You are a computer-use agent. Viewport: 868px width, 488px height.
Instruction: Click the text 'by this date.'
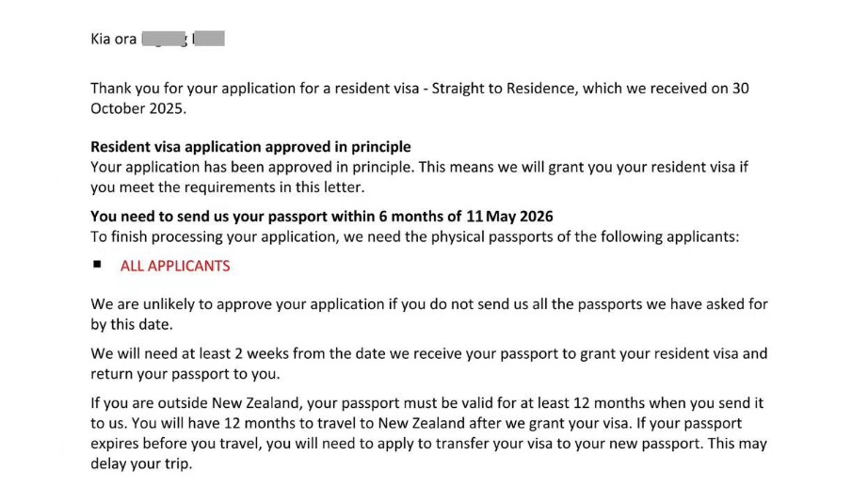click(132, 325)
